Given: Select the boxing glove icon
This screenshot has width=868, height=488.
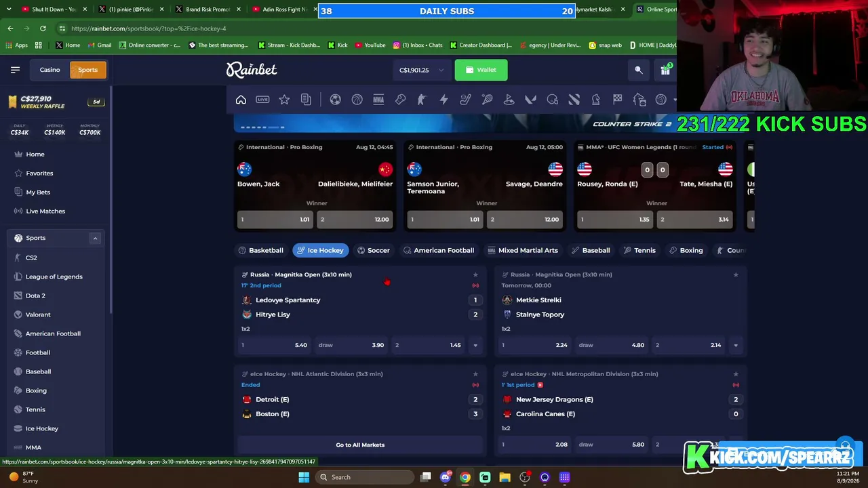Looking at the screenshot, I should 400,100.
